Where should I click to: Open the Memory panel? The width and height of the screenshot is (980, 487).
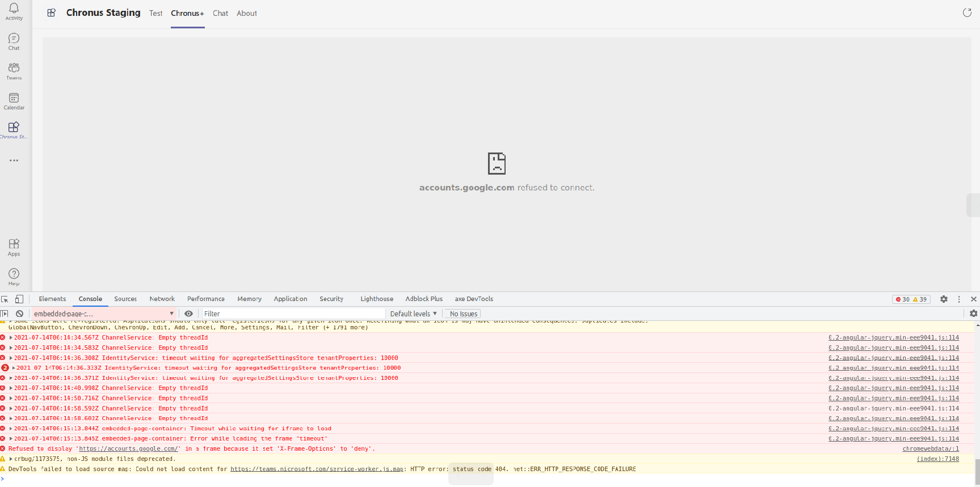tap(249, 299)
